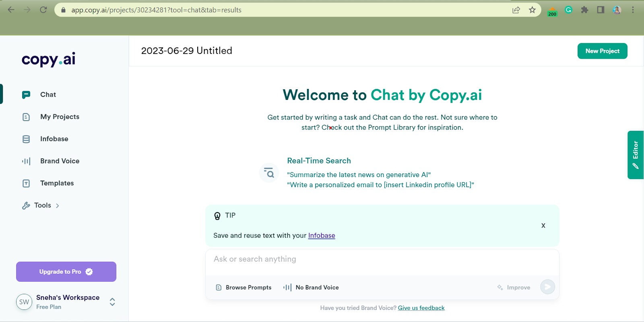The height and width of the screenshot is (322, 644).
Task: Click the Real-Time Search magnifier icon
Action: coord(269,173)
